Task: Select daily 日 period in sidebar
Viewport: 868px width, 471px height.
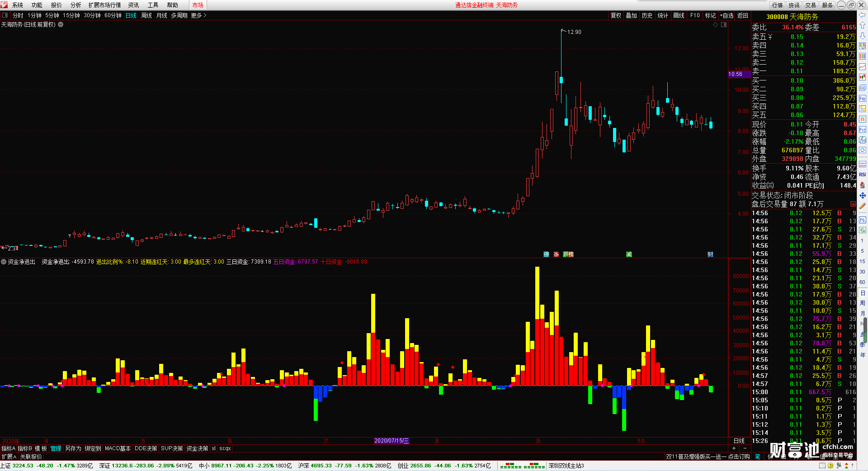Action: pyautogui.click(x=863, y=293)
